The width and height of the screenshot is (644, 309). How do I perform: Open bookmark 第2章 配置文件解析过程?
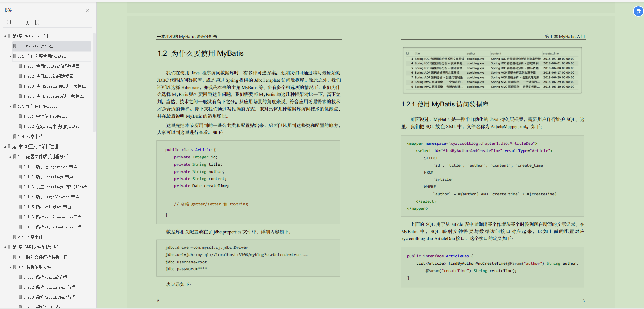coord(35,147)
